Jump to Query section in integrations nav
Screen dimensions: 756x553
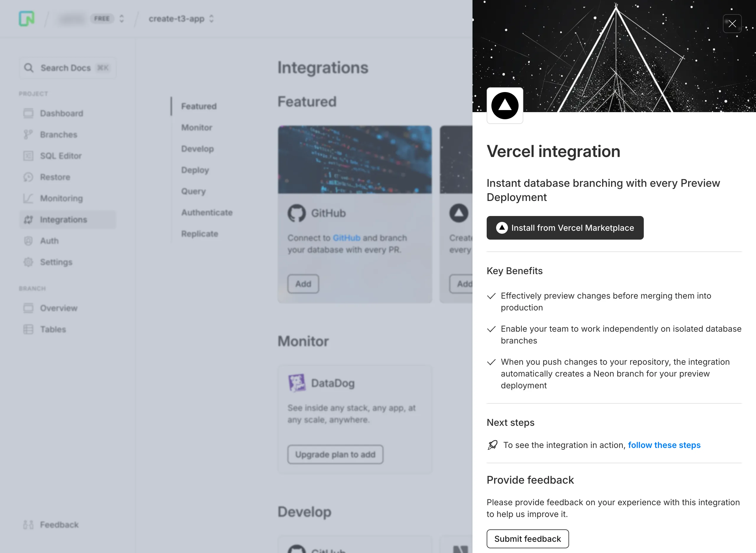point(194,191)
